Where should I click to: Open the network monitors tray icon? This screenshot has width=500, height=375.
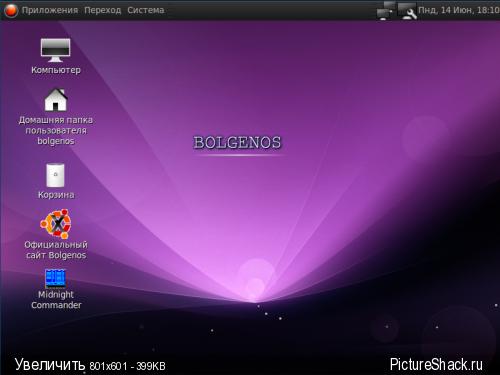(386, 11)
